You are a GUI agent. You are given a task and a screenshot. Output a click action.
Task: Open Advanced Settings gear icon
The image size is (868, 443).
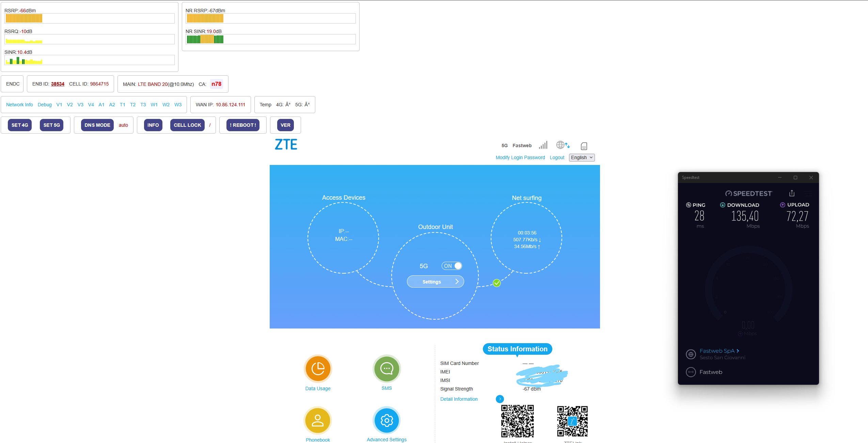click(x=386, y=421)
